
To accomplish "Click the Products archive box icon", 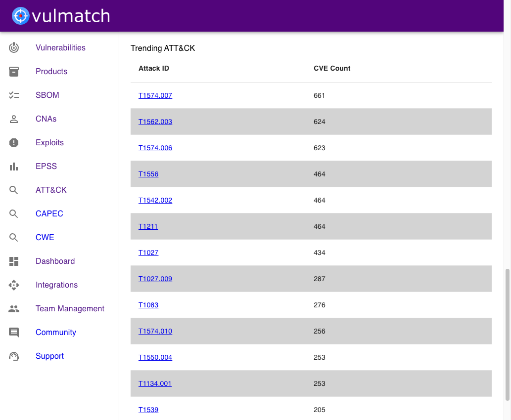I will [14, 72].
